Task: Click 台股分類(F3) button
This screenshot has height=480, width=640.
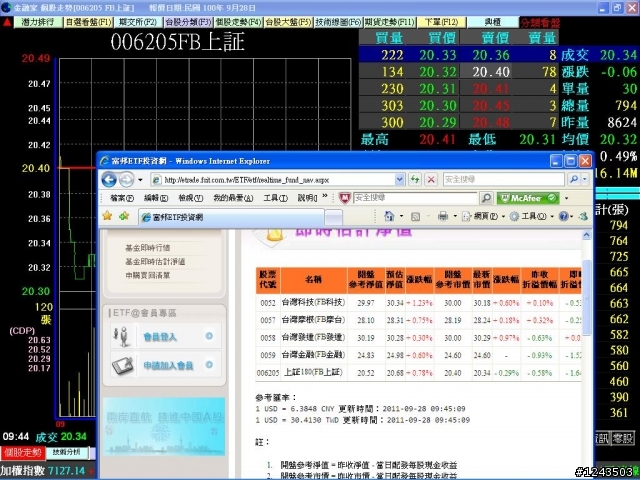Action: click(x=188, y=22)
